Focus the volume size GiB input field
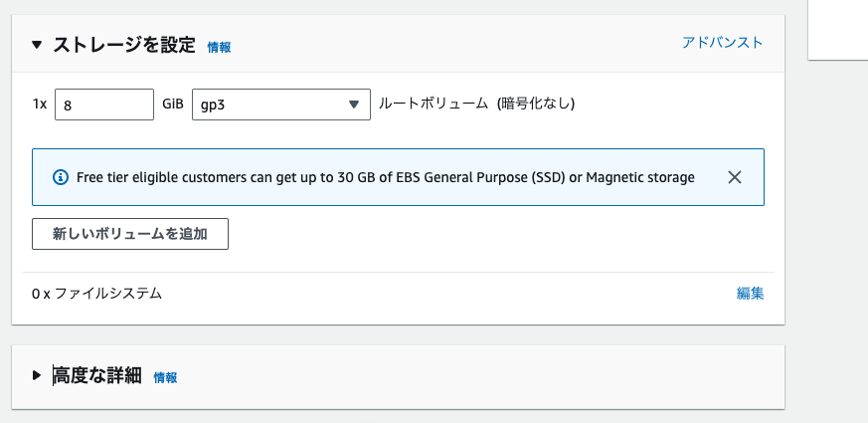This screenshot has width=868, height=423. click(x=103, y=105)
